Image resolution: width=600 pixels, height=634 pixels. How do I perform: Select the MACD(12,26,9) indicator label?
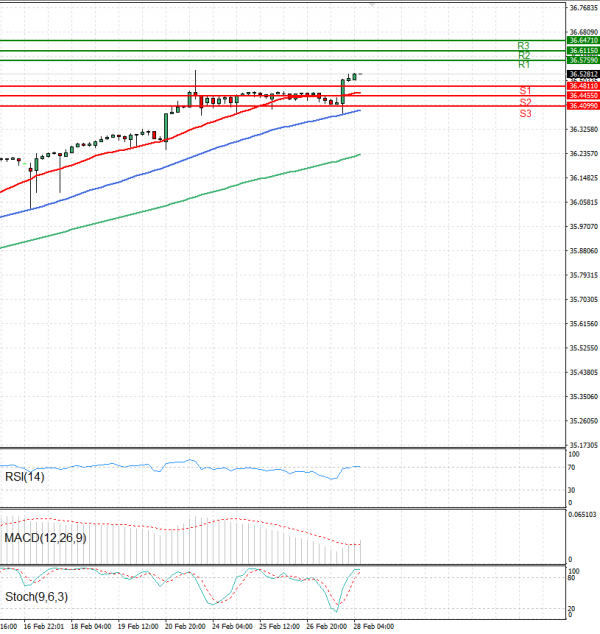[44, 538]
